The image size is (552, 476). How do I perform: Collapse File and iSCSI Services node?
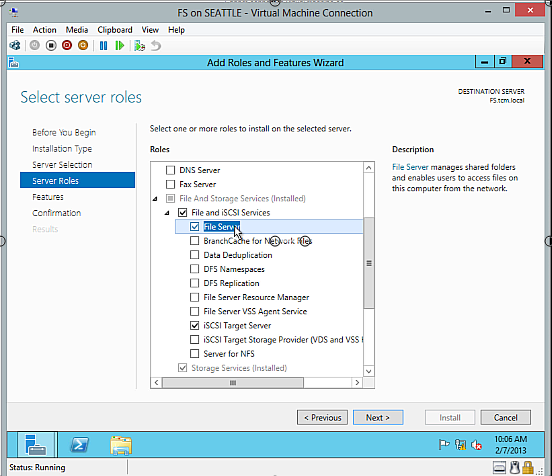coord(167,213)
